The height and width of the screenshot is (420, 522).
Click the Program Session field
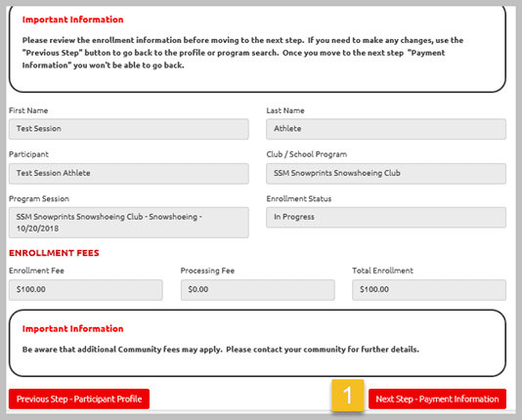point(129,223)
